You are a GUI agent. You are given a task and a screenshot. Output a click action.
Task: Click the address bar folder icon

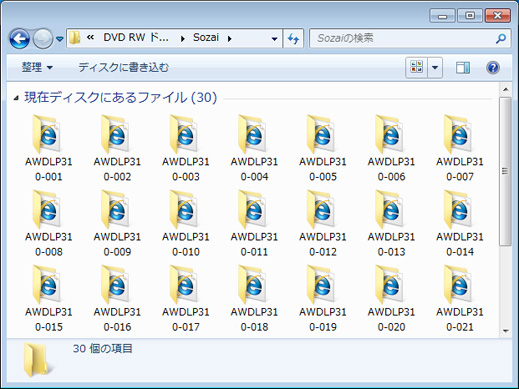point(75,38)
